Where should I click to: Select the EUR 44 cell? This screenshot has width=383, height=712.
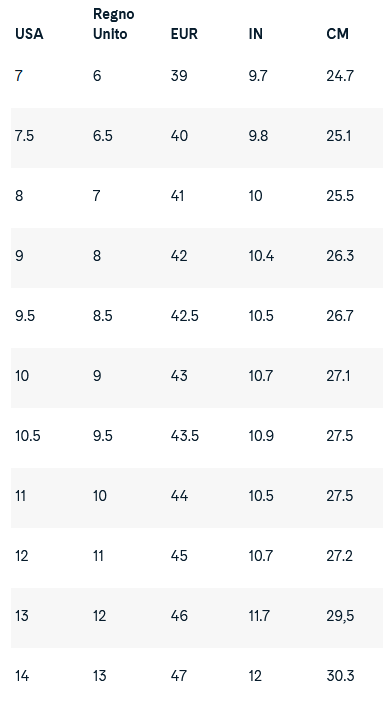(x=179, y=495)
